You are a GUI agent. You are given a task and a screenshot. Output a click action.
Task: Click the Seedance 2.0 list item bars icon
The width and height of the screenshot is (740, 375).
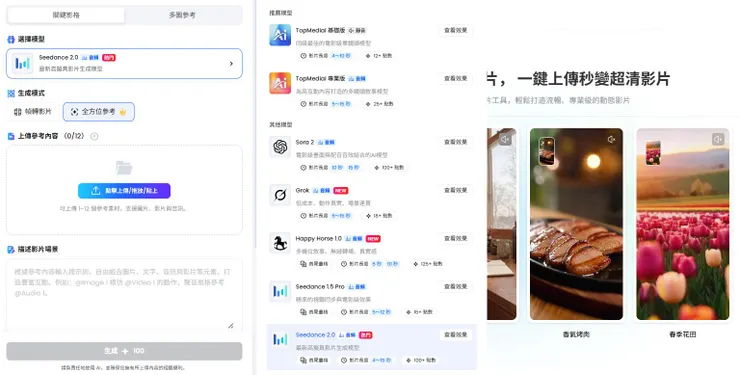click(x=280, y=340)
